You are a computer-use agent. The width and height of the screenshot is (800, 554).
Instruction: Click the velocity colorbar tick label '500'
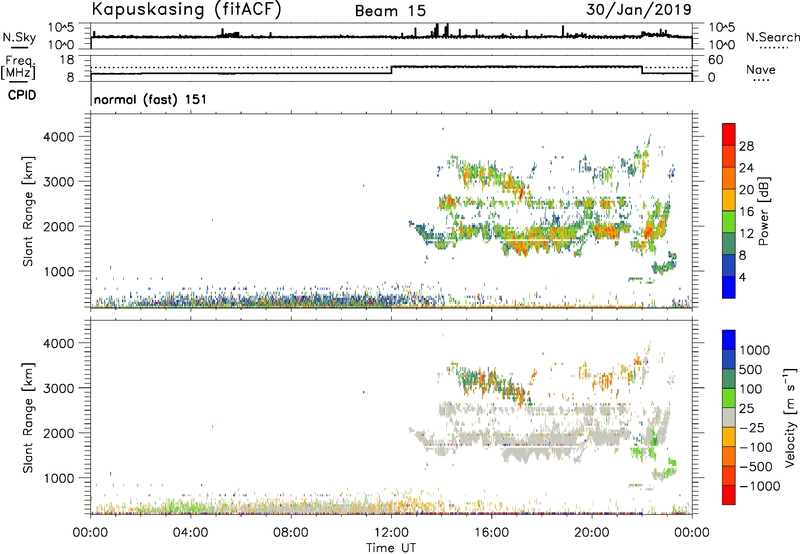tap(751, 369)
